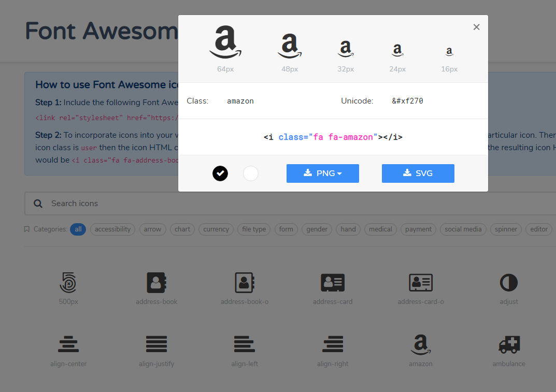Filter icons by editor category
The image size is (556, 392).
pos(539,229)
